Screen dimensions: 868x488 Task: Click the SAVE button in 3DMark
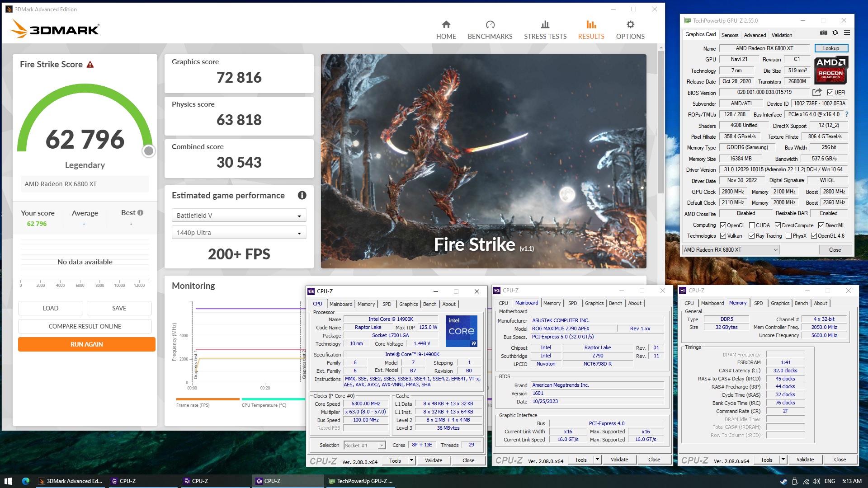(x=119, y=308)
